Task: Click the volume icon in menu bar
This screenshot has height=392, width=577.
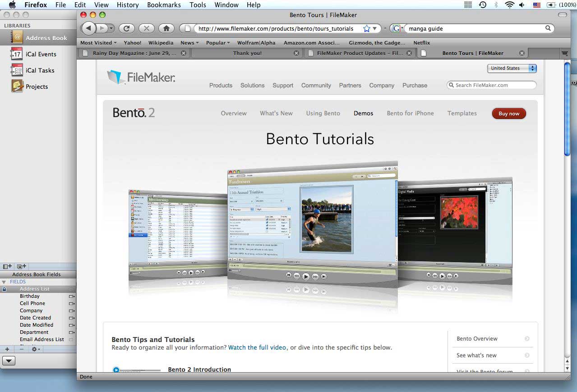Action: tap(522, 5)
